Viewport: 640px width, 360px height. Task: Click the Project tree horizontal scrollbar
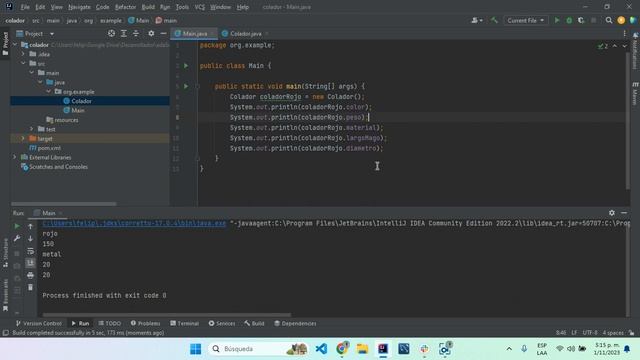[x=64, y=204]
